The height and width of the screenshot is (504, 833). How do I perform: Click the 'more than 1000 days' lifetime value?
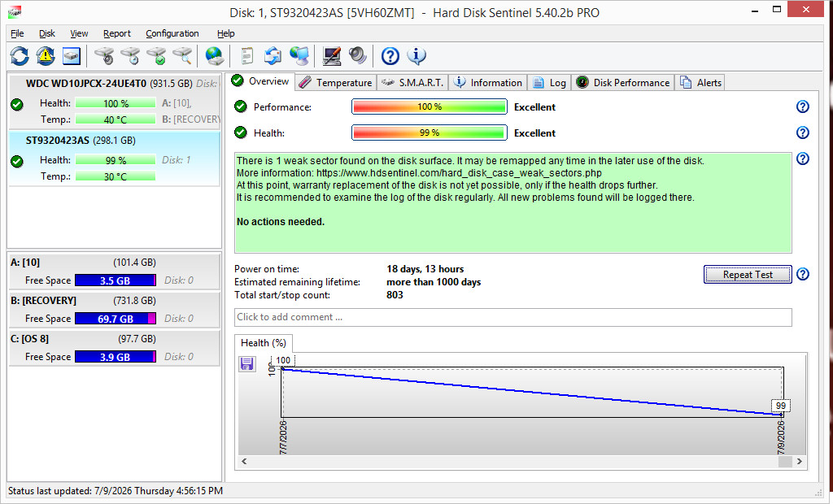tap(434, 282)
